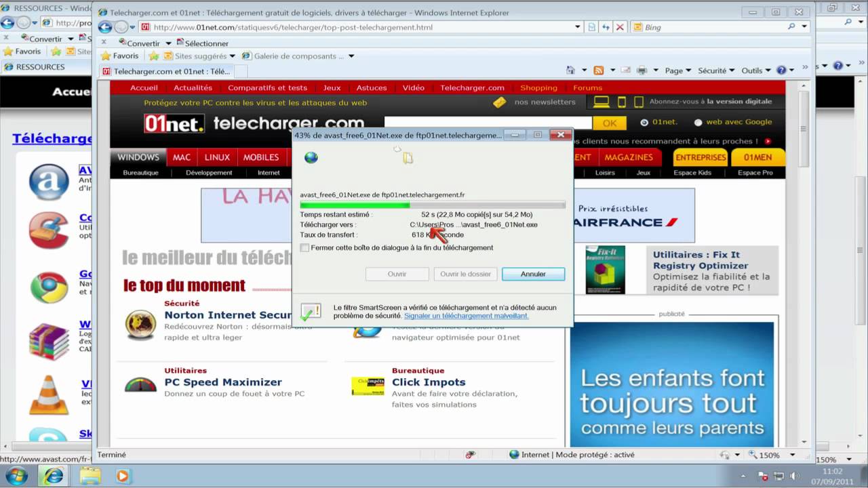Open the PC Speed Maximizer link
Screen dimensions: 868x488
click(223, 382)
